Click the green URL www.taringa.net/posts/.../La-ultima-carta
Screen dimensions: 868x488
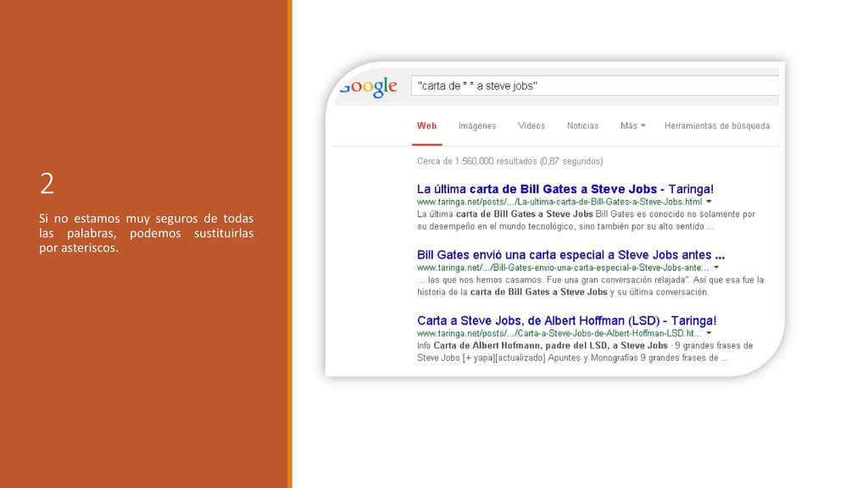(559, 202)
